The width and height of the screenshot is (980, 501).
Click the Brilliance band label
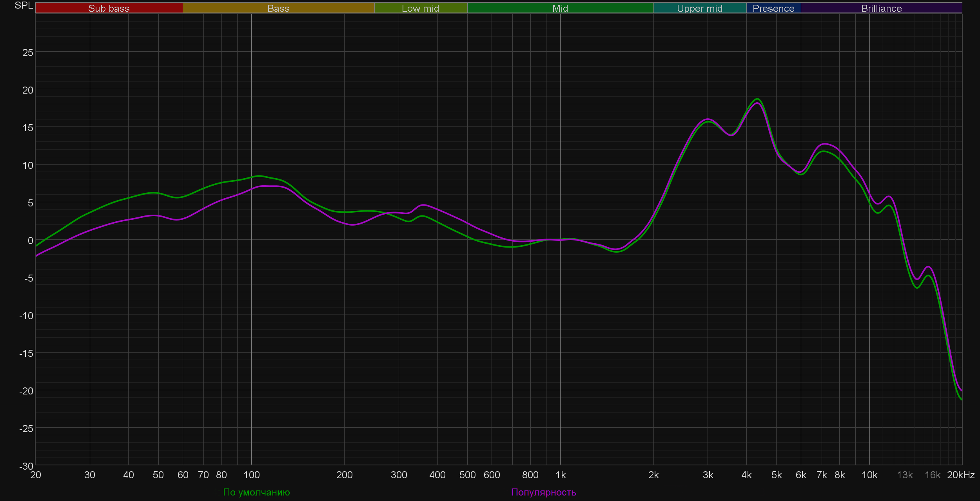(x=881, y=8)
